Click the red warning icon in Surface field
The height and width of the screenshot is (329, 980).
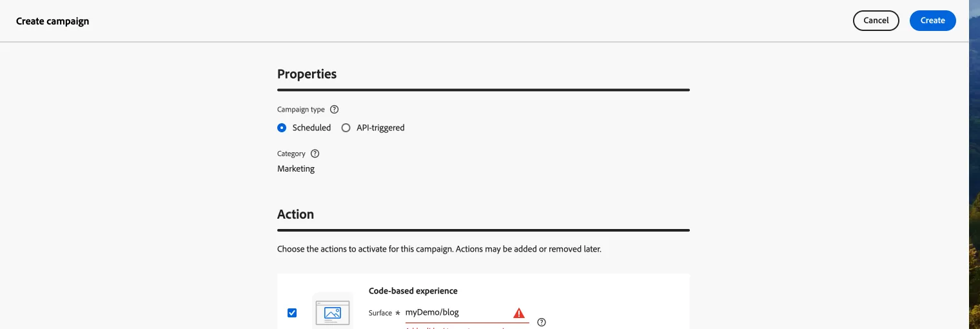coord(519,313)
